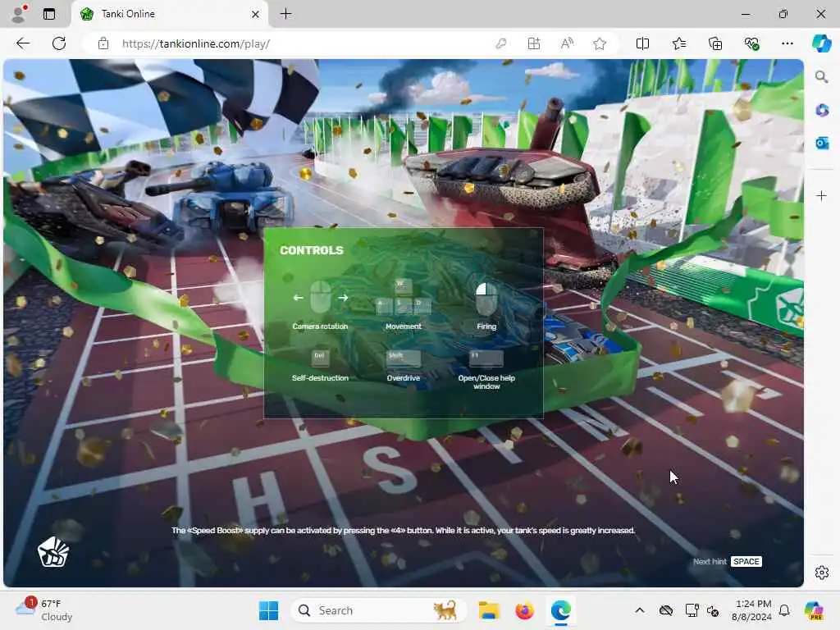This screenshot has width=840, height=630.
Task: Click the F1 key help window icon
Action: 486,358
